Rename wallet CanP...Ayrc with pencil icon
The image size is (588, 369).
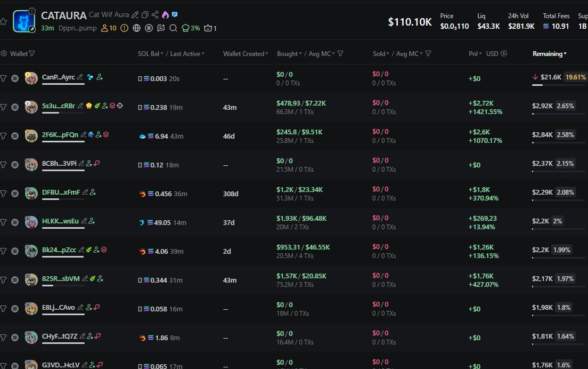point(80,77)
